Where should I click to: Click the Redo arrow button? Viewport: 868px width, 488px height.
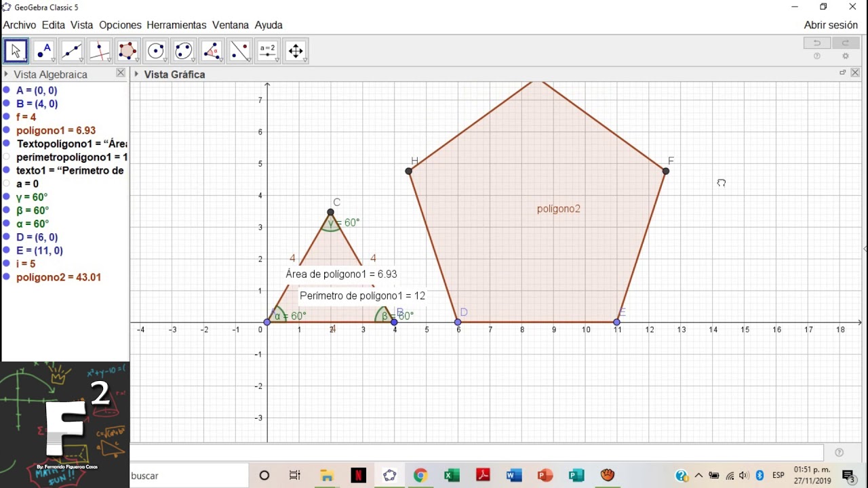846,43
